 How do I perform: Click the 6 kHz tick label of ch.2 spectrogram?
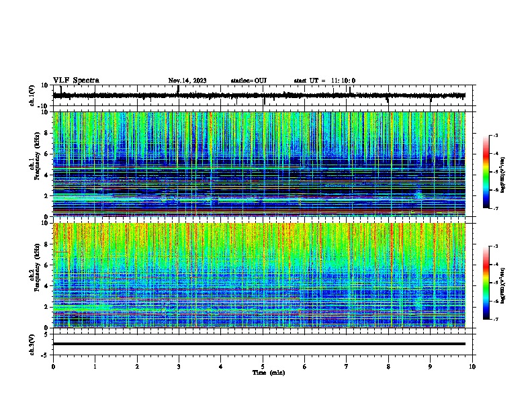pyautogui.click(x=46, y=265)
